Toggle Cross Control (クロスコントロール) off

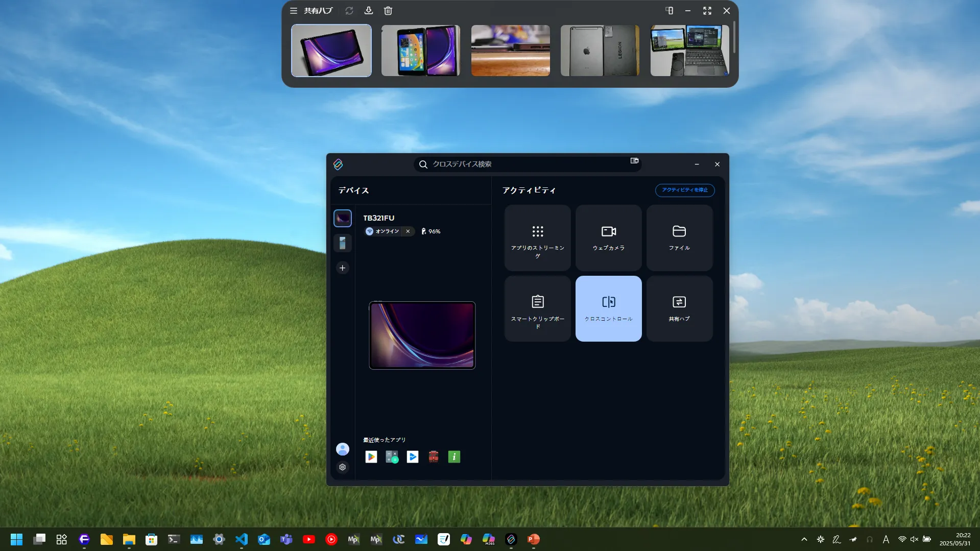[x=608, y=309]
